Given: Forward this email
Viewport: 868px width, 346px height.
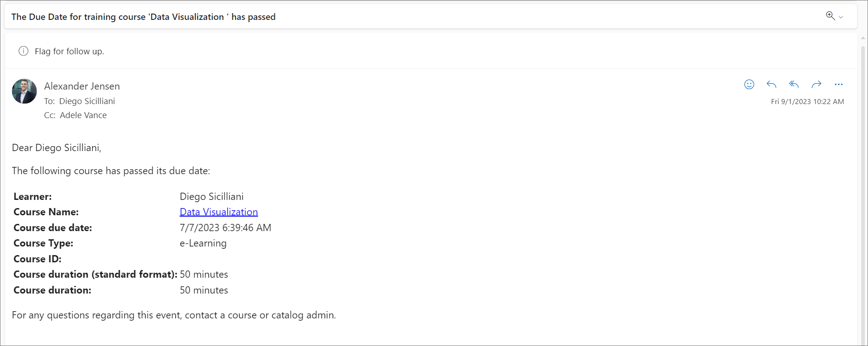Looking at the screenshot, I should (816, 85).
